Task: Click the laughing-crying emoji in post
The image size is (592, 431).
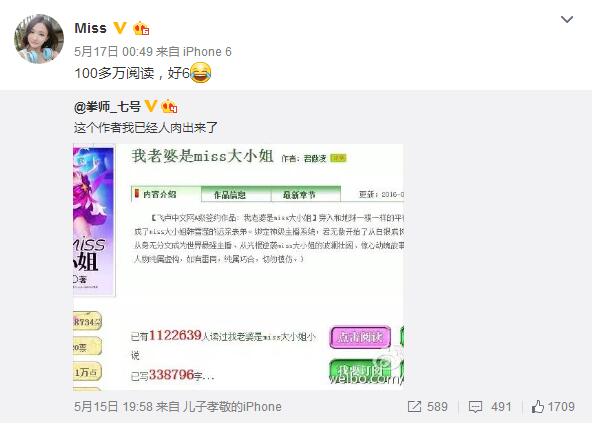Action: 200,72
